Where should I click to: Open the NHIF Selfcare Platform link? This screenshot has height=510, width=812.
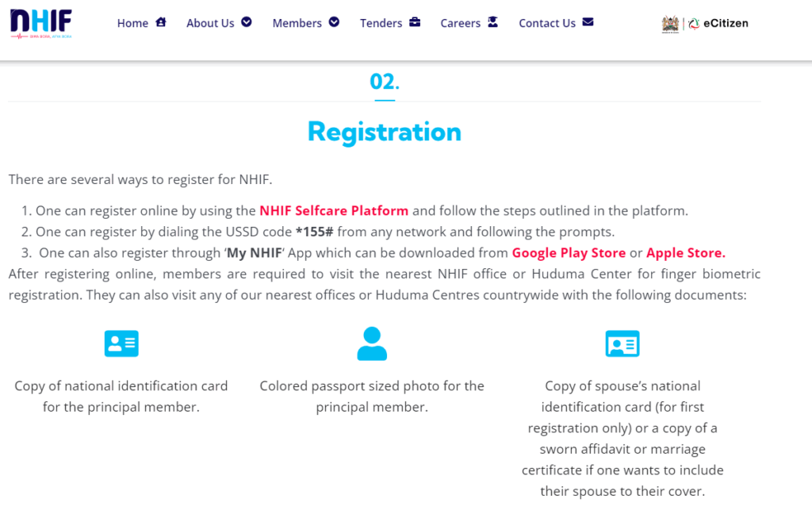click(x=334, y=211)
